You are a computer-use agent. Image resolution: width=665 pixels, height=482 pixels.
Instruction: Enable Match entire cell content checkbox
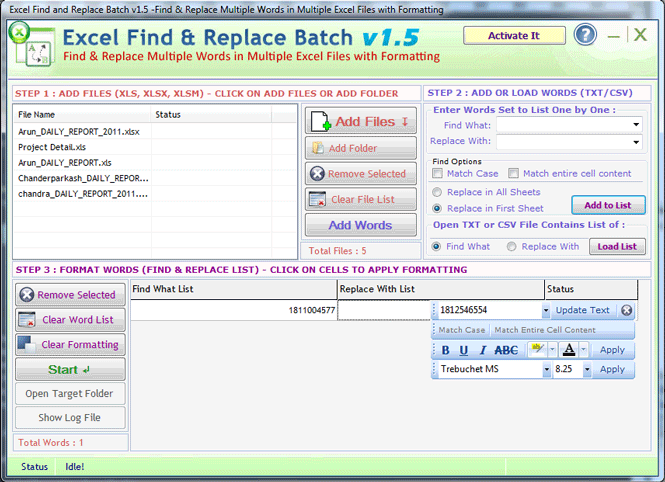pyautogui.click(x=513, y=173)
